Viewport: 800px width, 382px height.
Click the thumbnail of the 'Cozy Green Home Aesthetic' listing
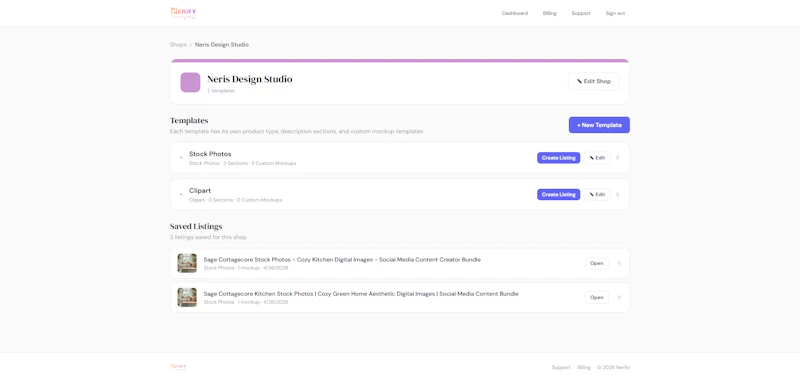point(187,297)
